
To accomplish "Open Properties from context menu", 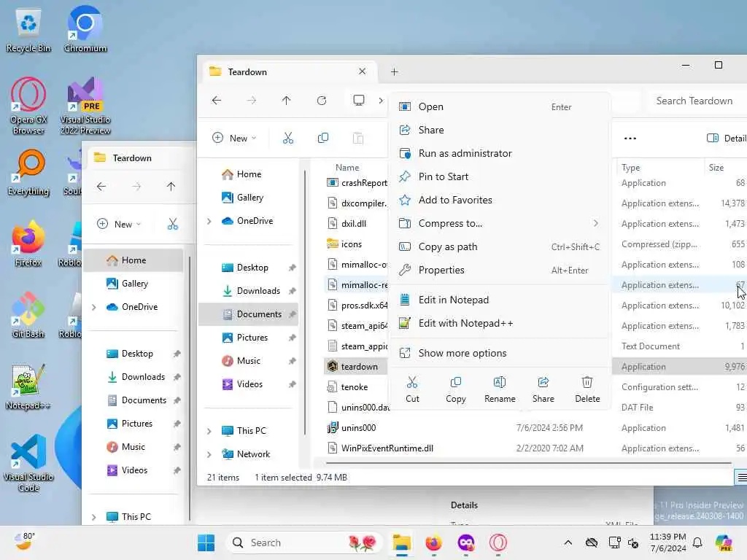I will 499,270.
